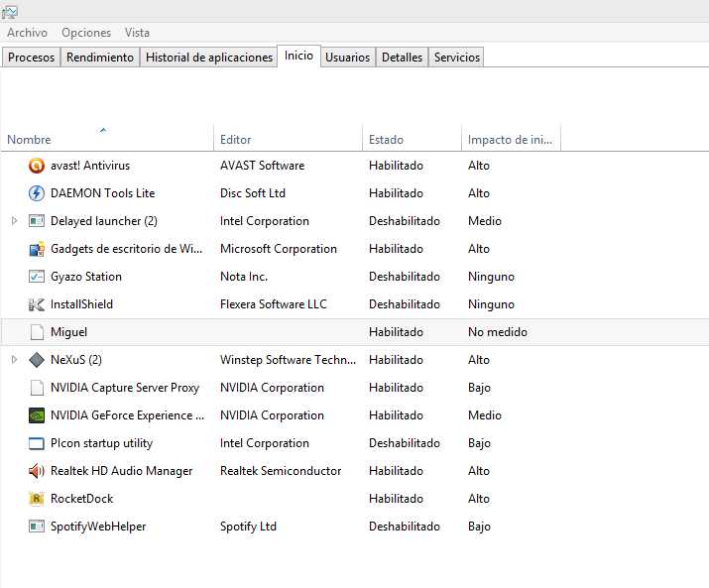Click Deshabilitado status of PIcon startup utility
Image resolution: width=709 pixels, height=588 pixels.
pyautogui.click(x=405, y=443)
